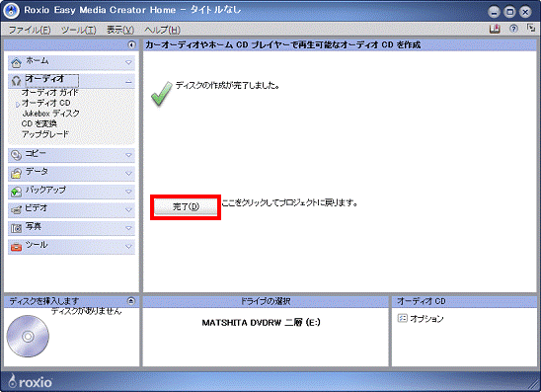Click the camcorder icon beside ビデオ

16,209
